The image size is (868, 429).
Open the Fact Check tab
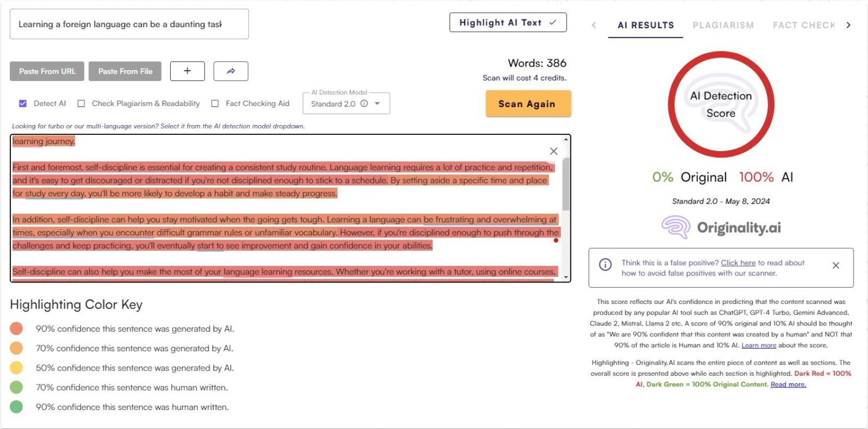(x=803, y=25)
